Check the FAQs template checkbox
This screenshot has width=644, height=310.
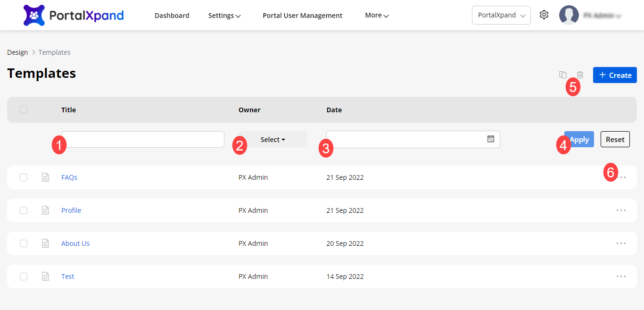click(24, 177)
